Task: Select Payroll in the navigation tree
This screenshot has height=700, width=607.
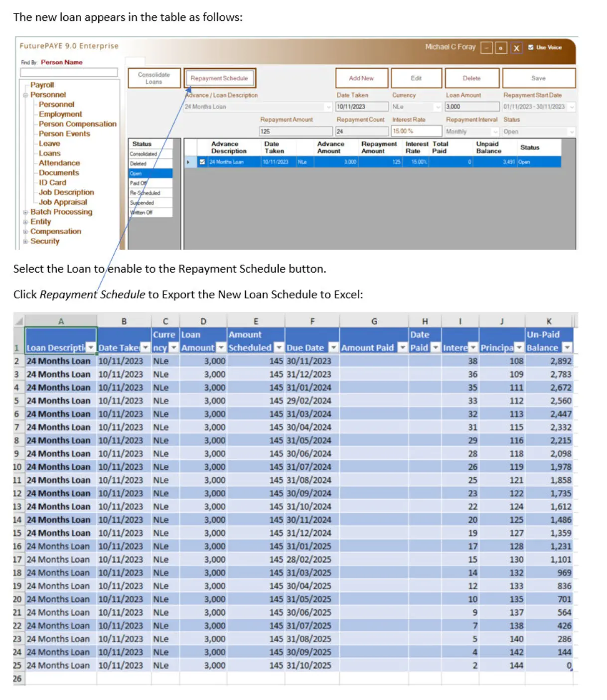Action: pos(42,85)
